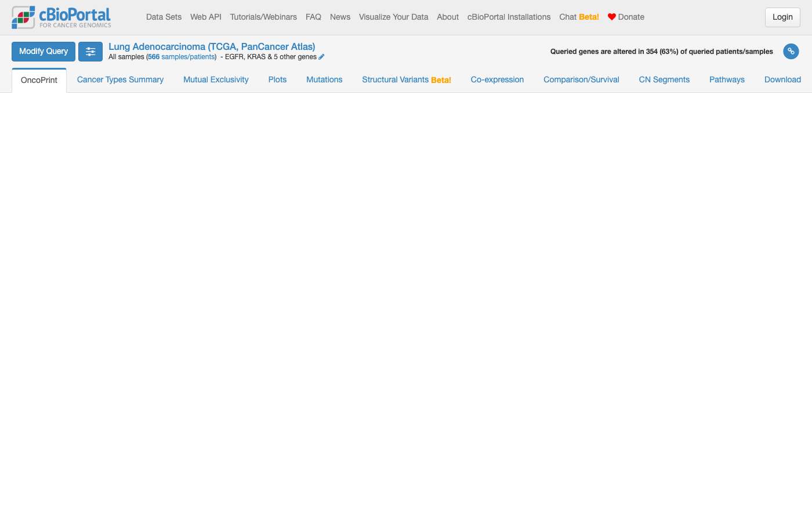The height and width of the screenshot is (522, 812).
Task: Switch to Cancer Types Summary tab
Action: pos(120,79)
